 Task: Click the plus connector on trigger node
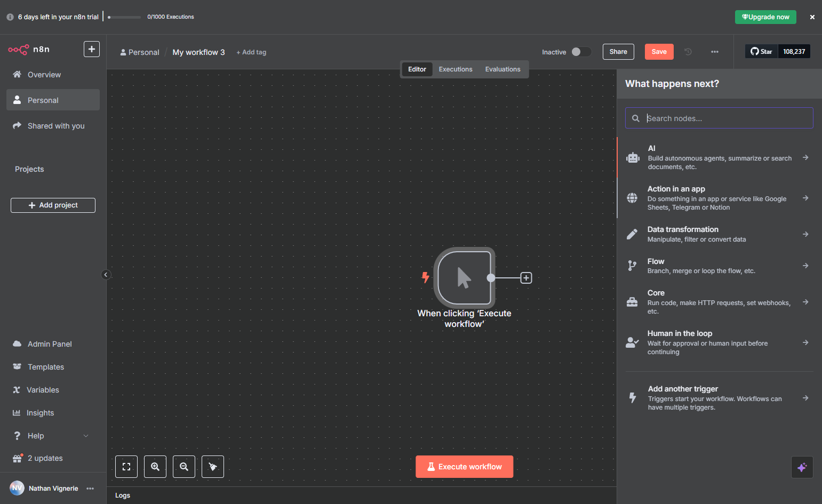click(x=526, y=278)
